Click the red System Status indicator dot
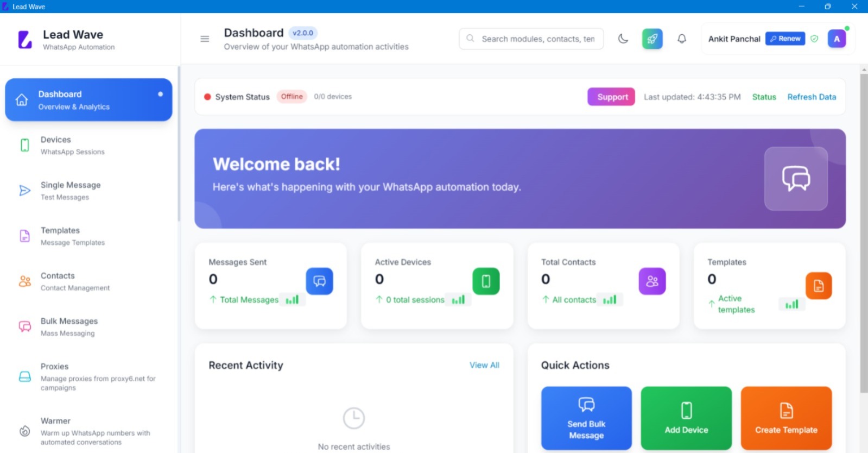 (x=207, y=97)
